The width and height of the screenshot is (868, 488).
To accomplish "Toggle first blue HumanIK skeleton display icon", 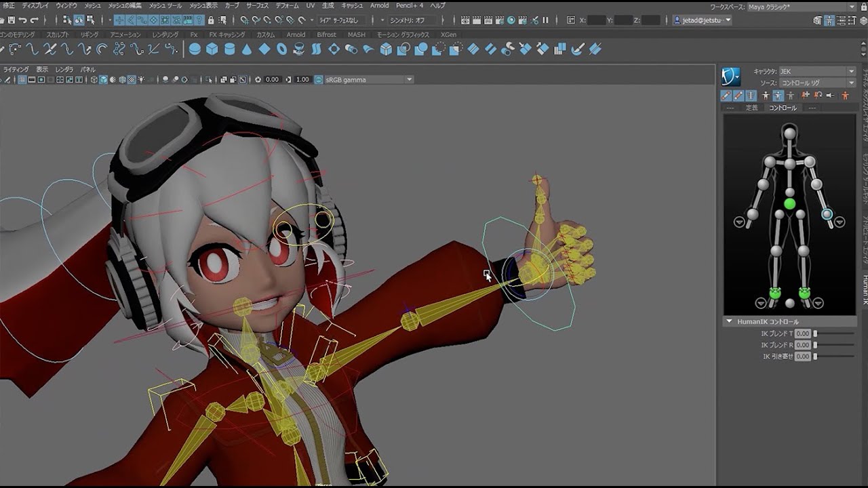I will coord(726,96).
